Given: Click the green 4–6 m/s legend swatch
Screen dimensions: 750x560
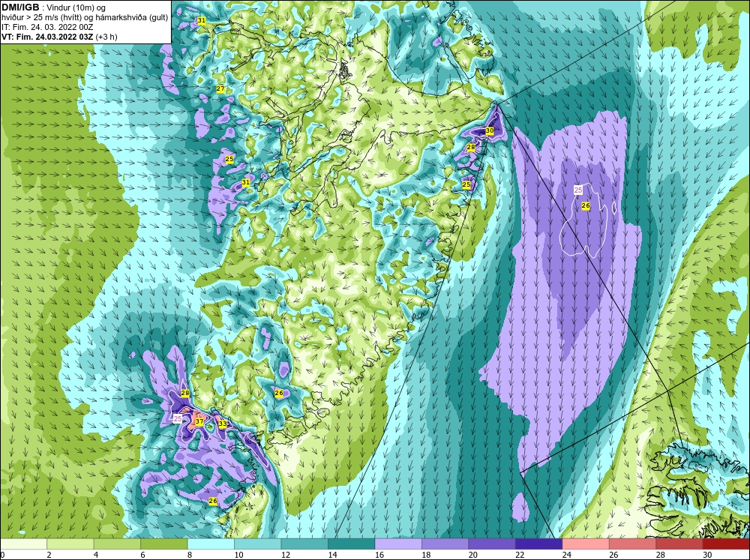Looking at the screenshot, I should (x=117, y=544).
